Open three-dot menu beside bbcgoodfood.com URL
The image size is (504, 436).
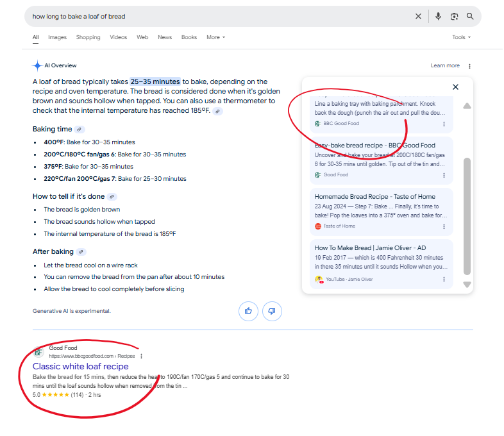(x=142, y=356)
